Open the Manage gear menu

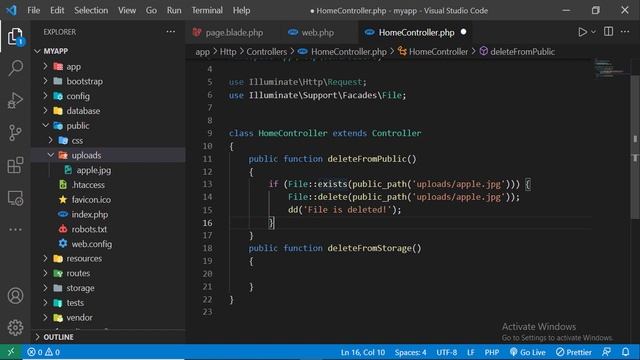16,327
